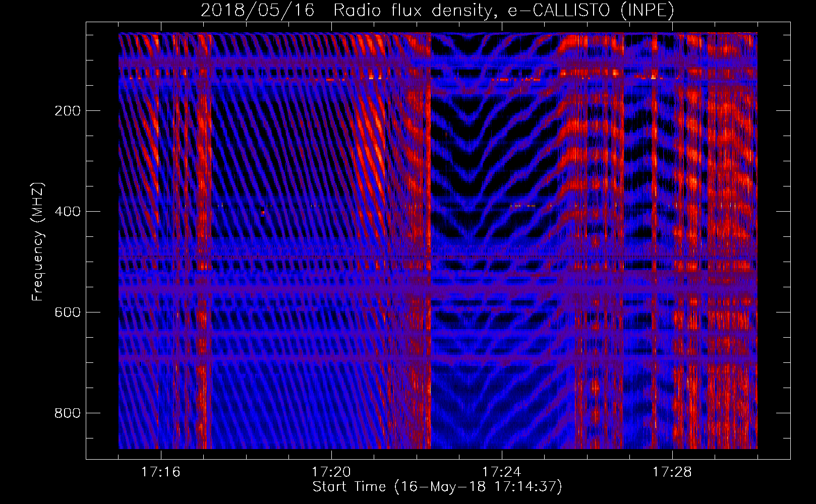Click the '17:16' time tick label
816x504 pixels.
pyautogui.click(x=160, y=472)
